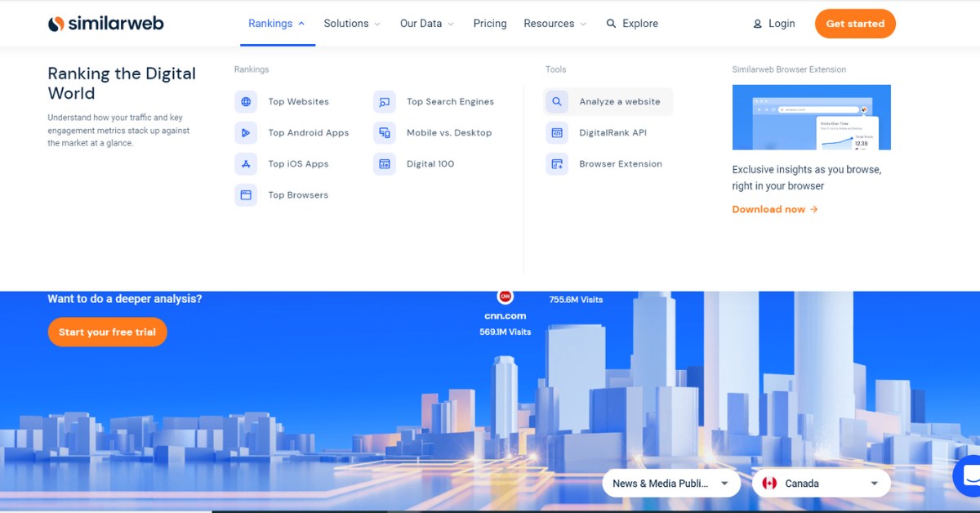980x513 pixels.
Task: Click the Login user icon
Action: (x=758, y=25)
